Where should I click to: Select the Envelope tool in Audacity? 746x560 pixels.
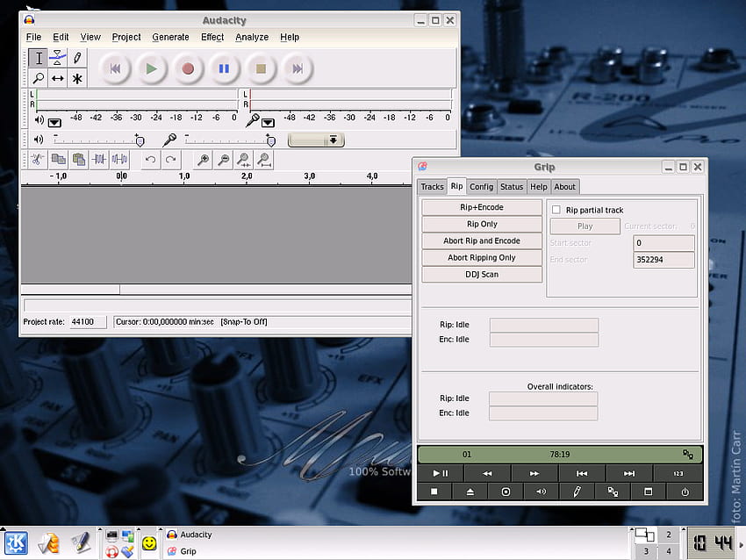(58, 58)
